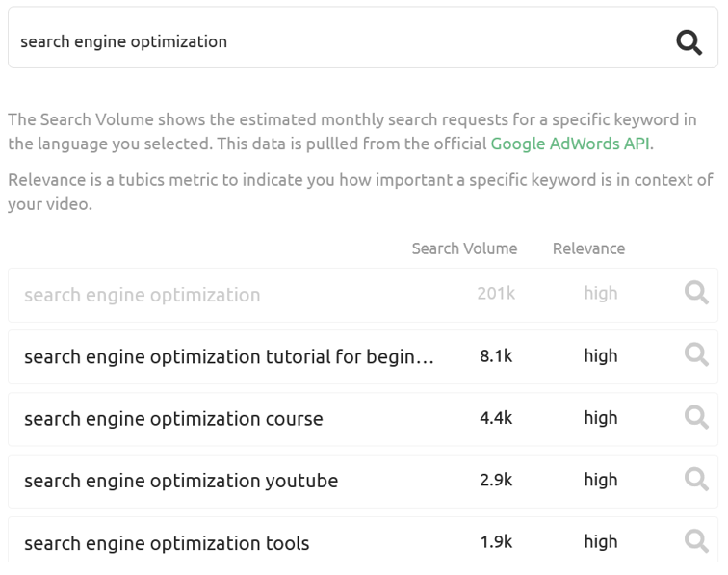728x575 pixels.
Task: Focus the 'search engine optimization' search input
Action: click(337, 41)
